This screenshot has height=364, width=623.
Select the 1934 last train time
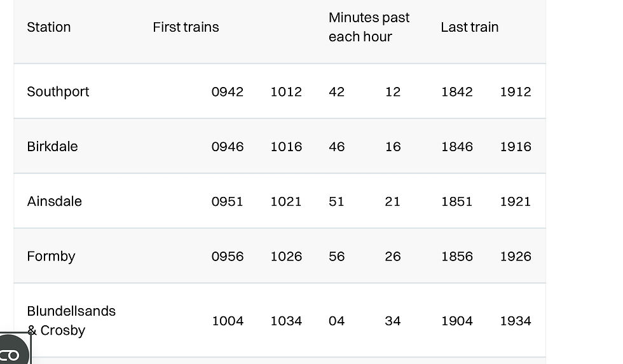[515, 321]
